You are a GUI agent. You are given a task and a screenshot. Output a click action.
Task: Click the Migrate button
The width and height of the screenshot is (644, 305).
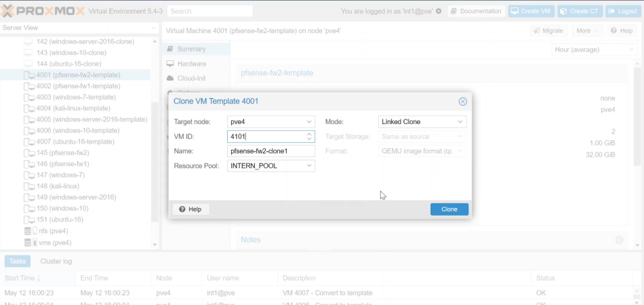point(548,30)
